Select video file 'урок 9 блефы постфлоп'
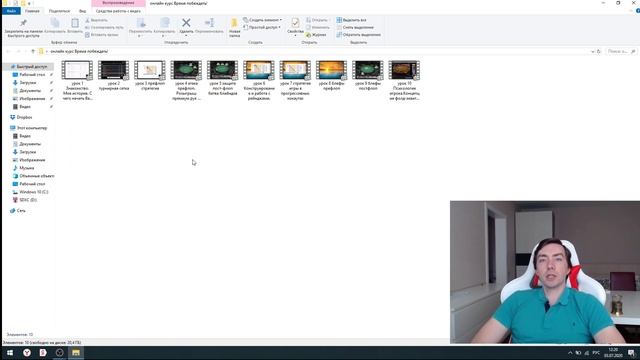Viewport: 640px width, 360px height. (x=368, y=76)
